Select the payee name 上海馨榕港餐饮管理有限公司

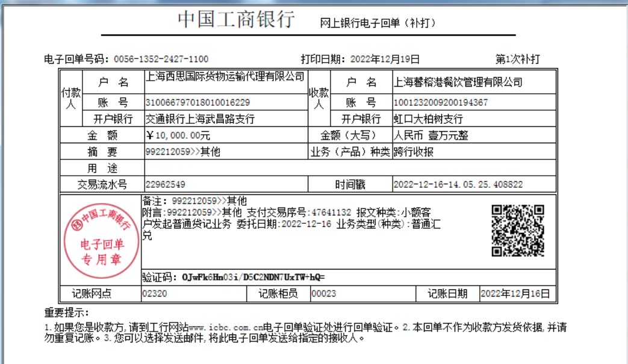[458, 82]
